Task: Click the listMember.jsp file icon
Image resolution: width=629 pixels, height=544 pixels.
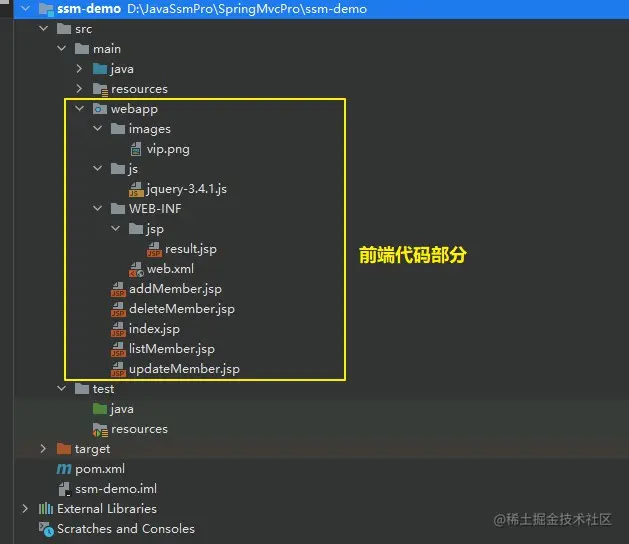Action: click(x=118, y=349)
